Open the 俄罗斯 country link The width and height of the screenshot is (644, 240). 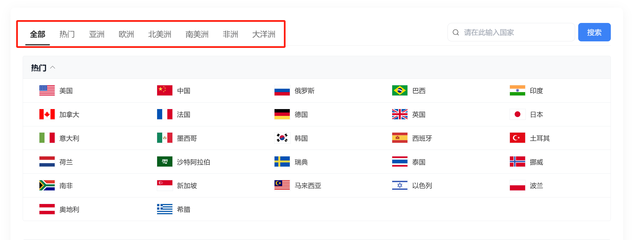tap(305, 91)
